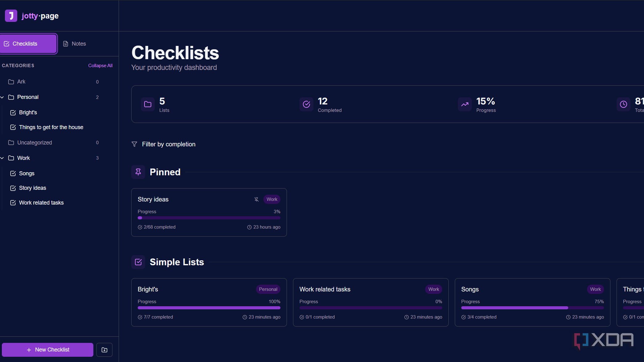Click the Uncategorized folder icon
Viewport: 644px width, 362px height.
(11, 143)
